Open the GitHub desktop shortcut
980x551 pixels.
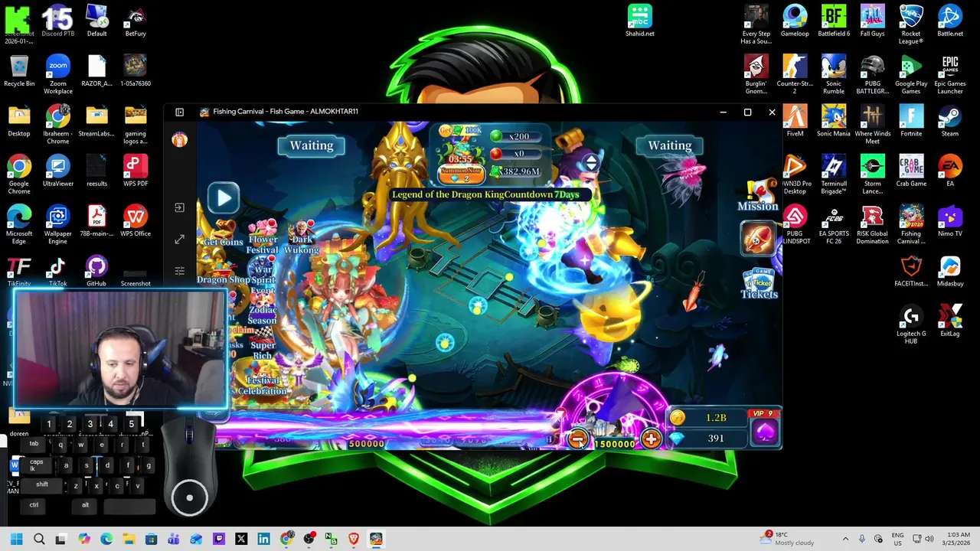tap(96, 272)
